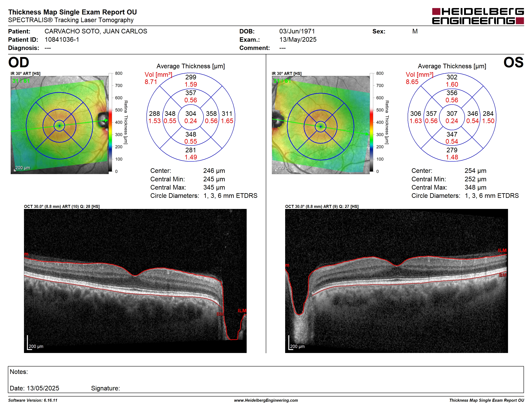Click OD inner superior volume 0.56
Image resolution: width=532 pixels, height=411 pixels.
(191, 100)
